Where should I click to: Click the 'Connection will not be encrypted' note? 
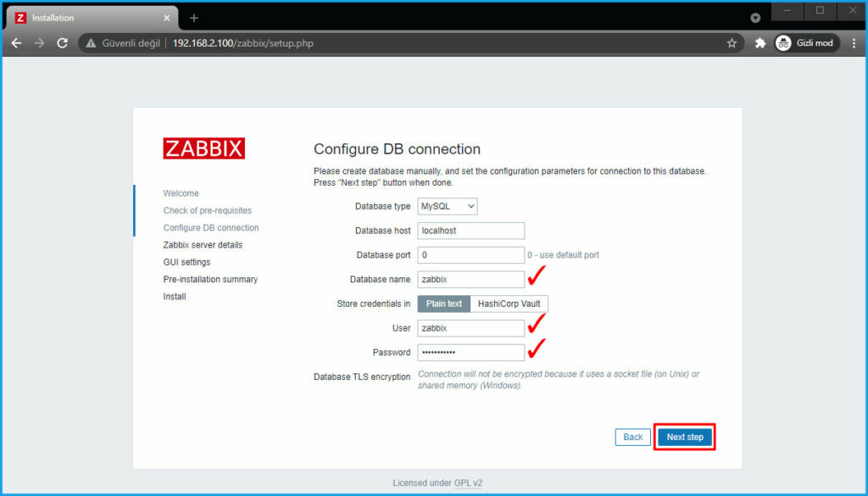559,380
